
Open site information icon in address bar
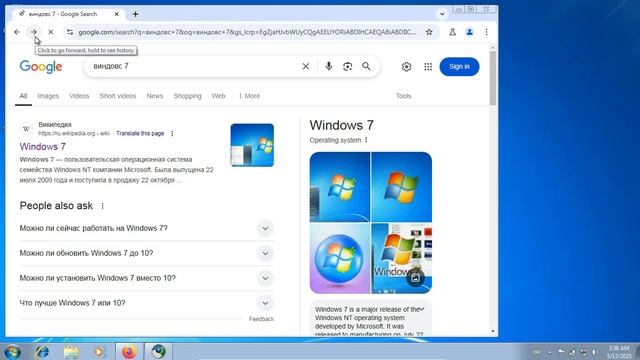[x=70, y=32]
